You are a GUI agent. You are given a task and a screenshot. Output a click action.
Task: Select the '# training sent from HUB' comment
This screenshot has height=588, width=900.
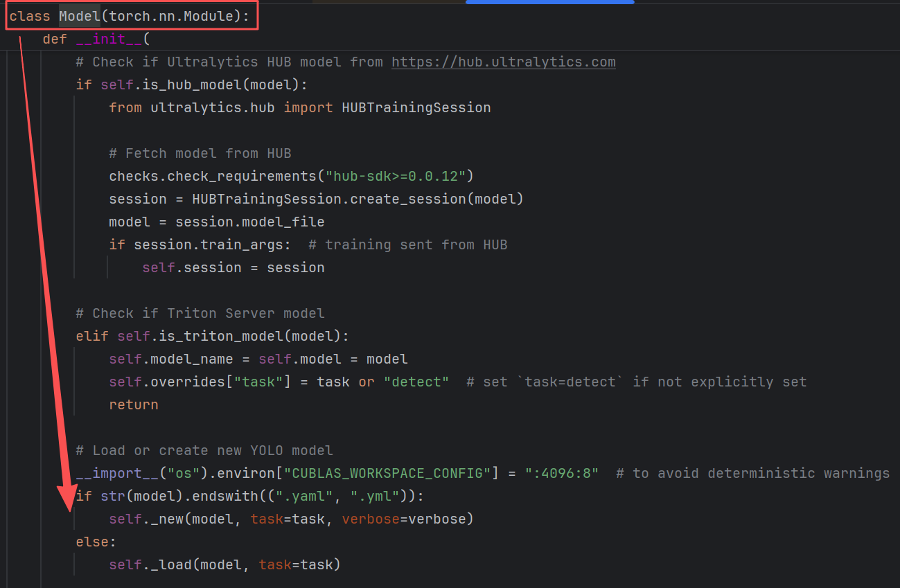tap(408, 245)
